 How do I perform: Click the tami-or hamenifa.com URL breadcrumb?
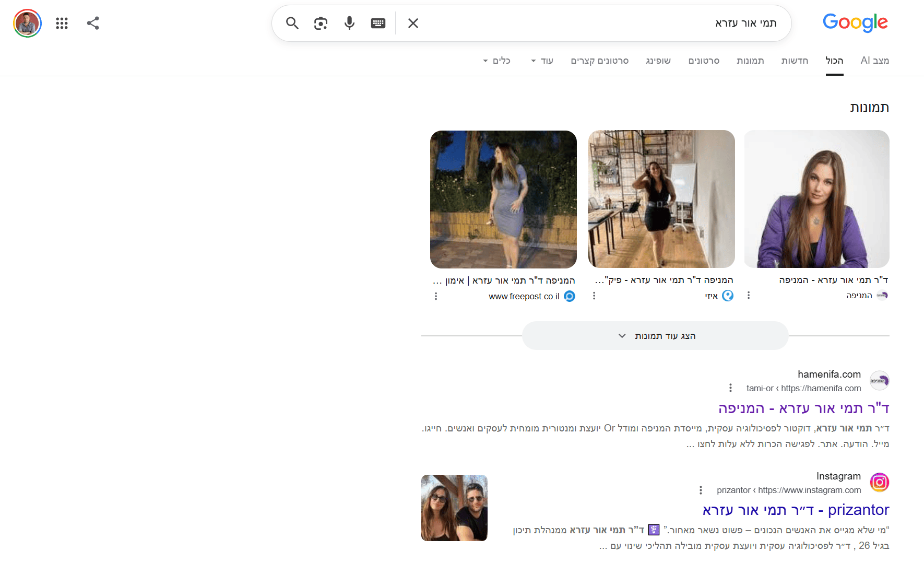coord(803,388)
